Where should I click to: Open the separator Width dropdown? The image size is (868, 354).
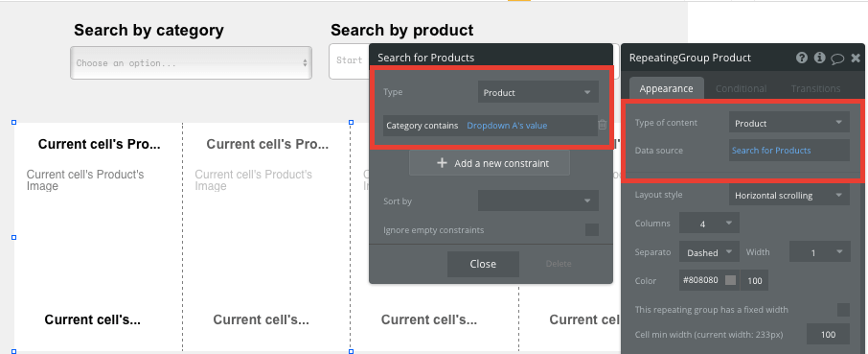820,252
